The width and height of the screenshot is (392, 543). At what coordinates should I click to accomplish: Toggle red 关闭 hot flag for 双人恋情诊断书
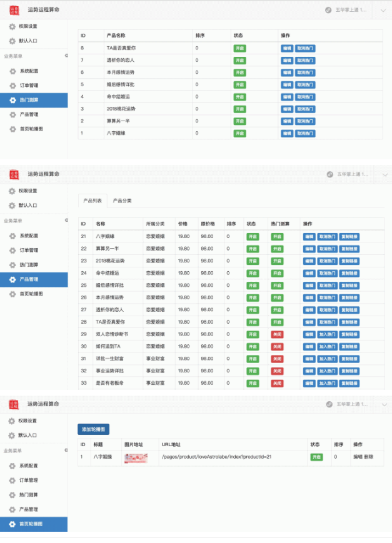277,334
